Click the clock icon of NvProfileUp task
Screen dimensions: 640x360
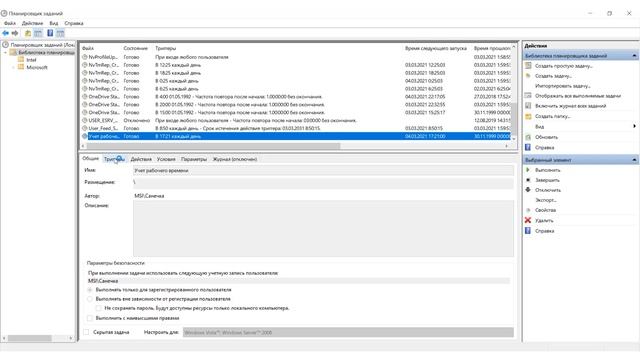(84, 57)
